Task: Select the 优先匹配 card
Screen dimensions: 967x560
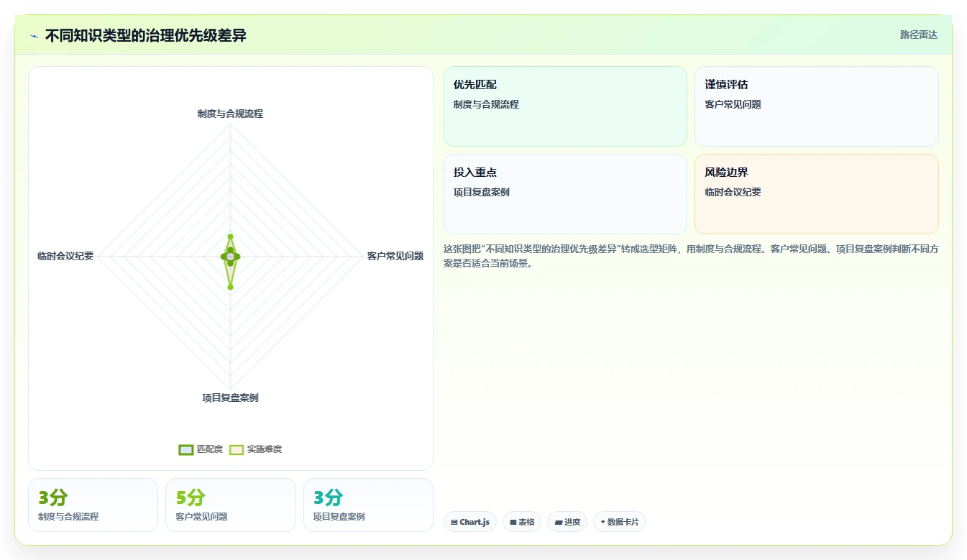Action: [x=565, y=106]
